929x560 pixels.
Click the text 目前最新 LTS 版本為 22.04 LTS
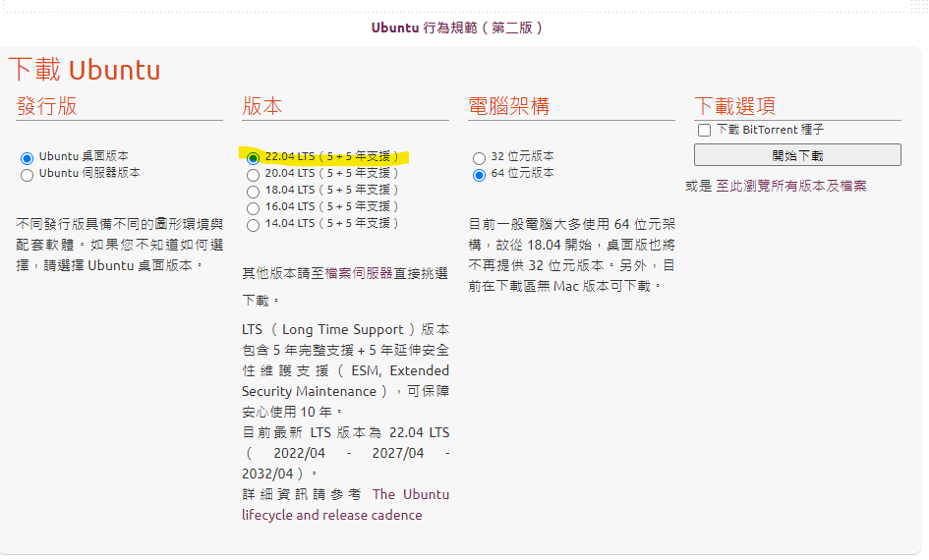point(345,432)
